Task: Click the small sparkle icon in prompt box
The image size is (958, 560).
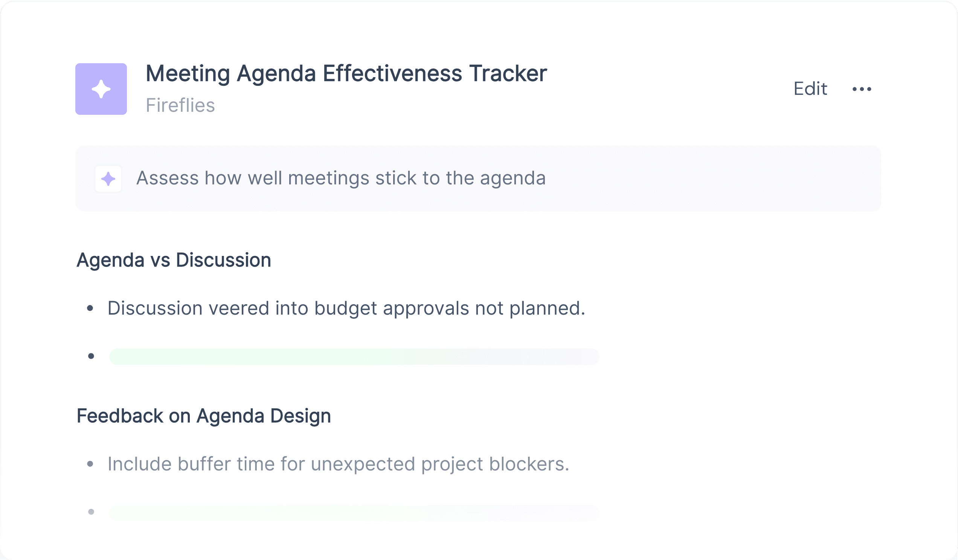Action: pos(108,178)
